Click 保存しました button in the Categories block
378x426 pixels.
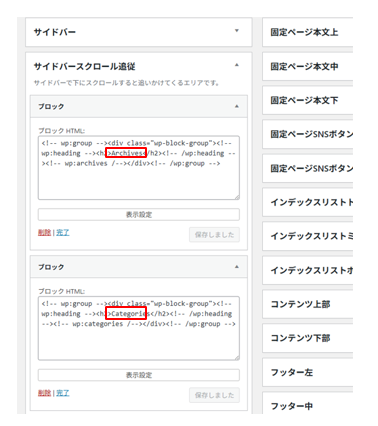tap(214, 395)
